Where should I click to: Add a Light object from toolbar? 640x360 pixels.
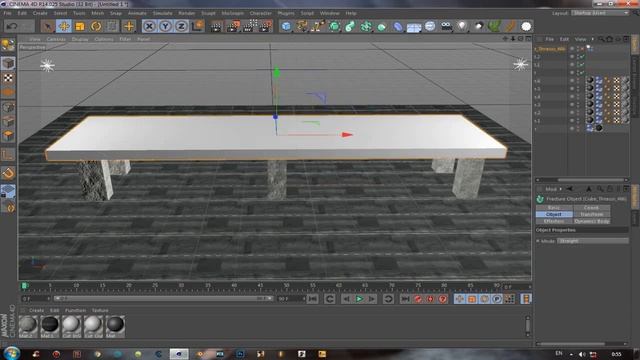pyautogui.click(x=462, y=27)
